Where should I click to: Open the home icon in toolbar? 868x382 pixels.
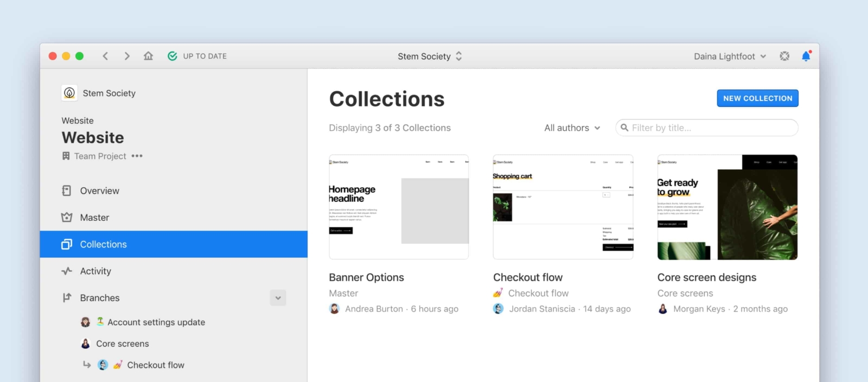148,56
